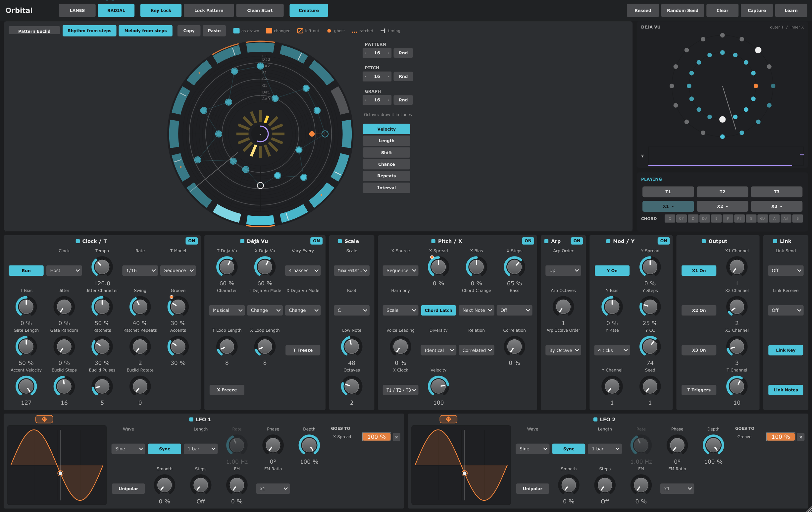
Task: Click the Scale section indicator square
Action: (339, 241)
